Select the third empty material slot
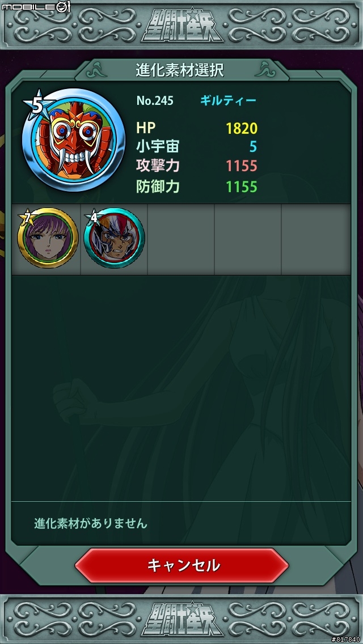Screen dimensions: 363x644 click(181, 239)
